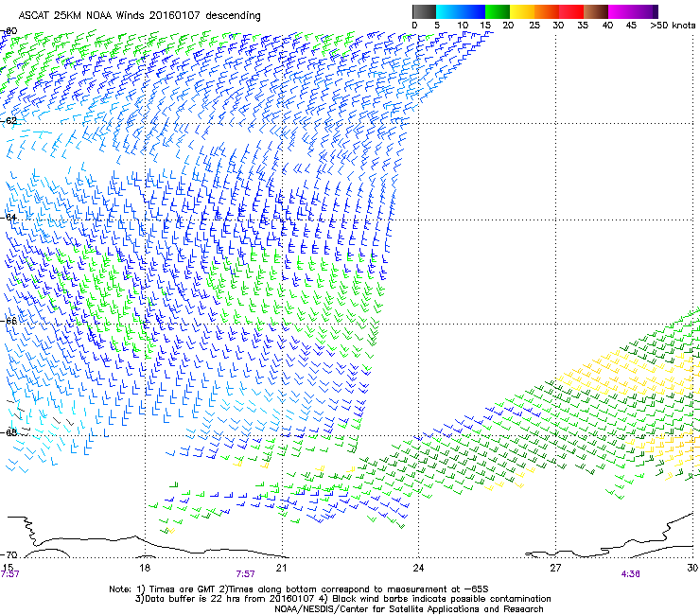Click the '7:57' time label between longitudes 18 and 21

tap(246, 574)
